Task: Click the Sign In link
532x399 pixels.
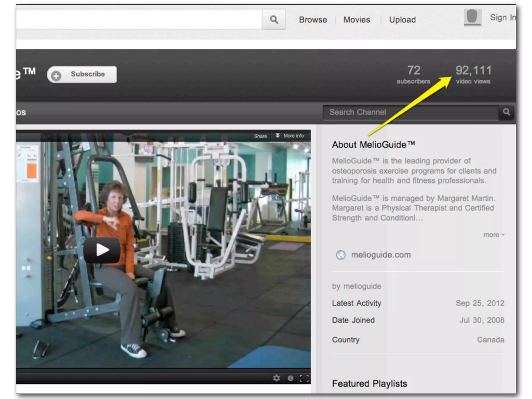Action: tap(502, 18)
